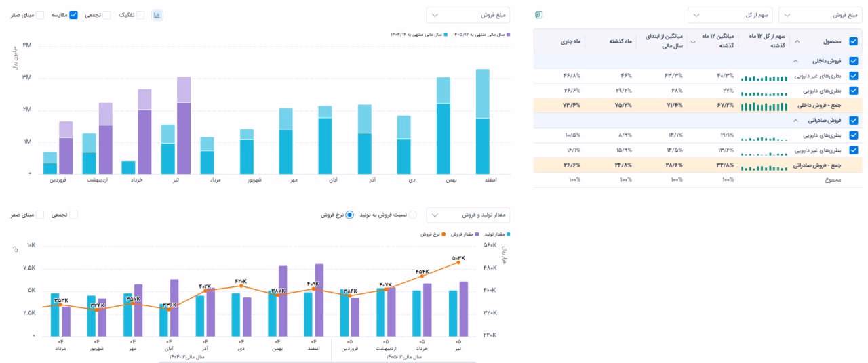The image size is (868, 363).
Task: Uncheck the مقایسه checkbox
Action: pos(74,15)
